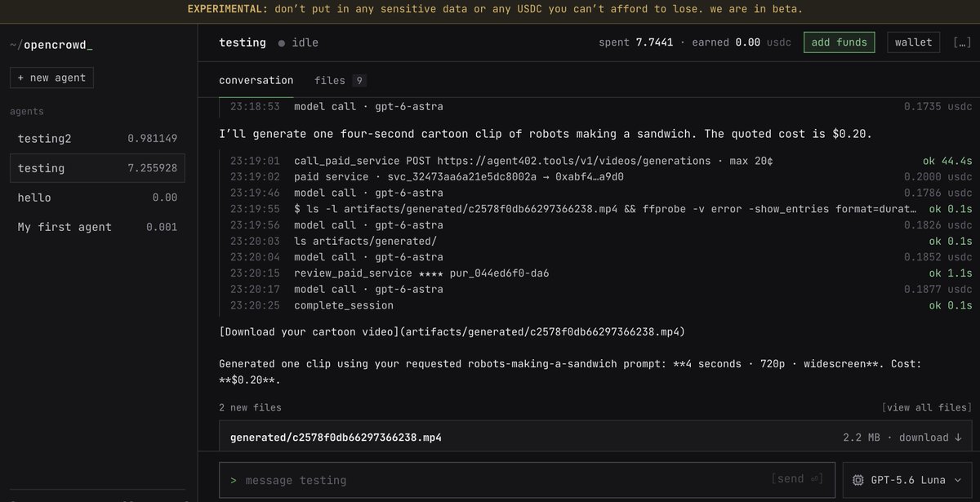Open the […] more options menu
The width and height of the screenshot is (980, 502).
coord(962,42)
